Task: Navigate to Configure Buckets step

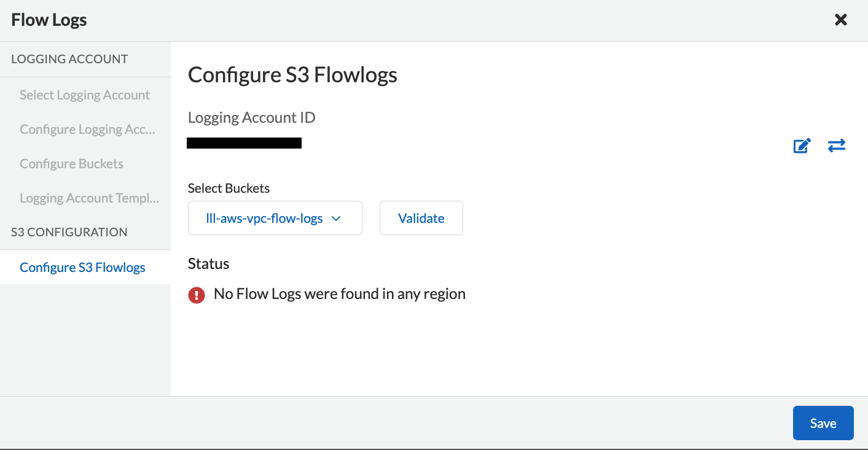Action: coord(71,164)
